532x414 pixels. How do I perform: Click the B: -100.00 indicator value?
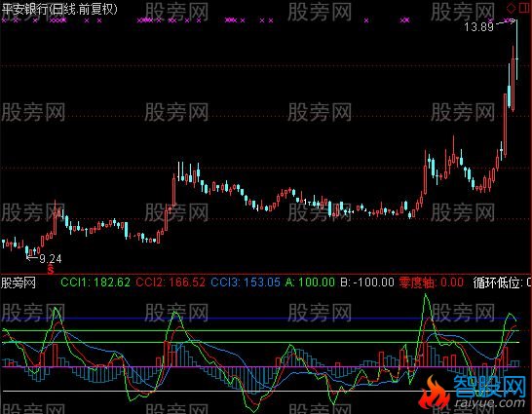point(367,282)
